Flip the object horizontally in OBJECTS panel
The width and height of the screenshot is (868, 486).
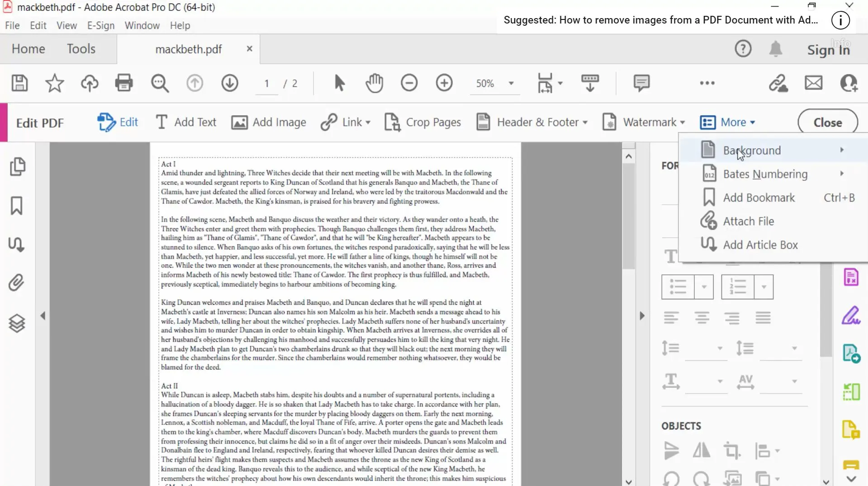(x=700, y=450)
